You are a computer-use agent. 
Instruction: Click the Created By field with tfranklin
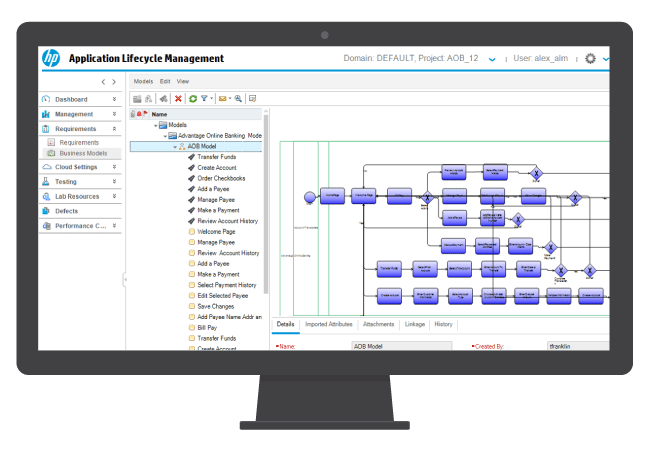(578, 346)
